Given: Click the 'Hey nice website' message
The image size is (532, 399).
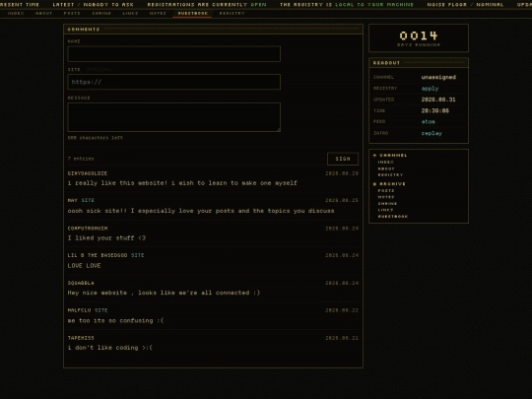Looking at the screenshot, I should [164, 293].
